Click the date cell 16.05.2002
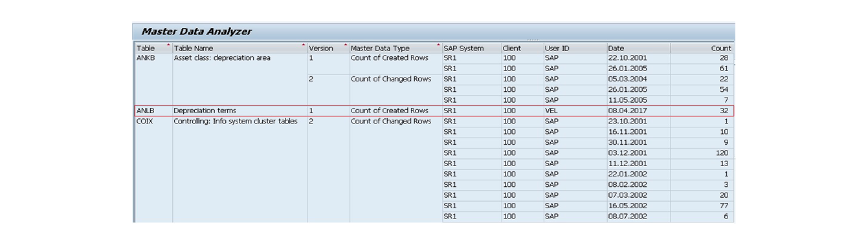Image resolution: width=868 pixels, height=245 pixels. pyautogui.click(x=638, y=206)
